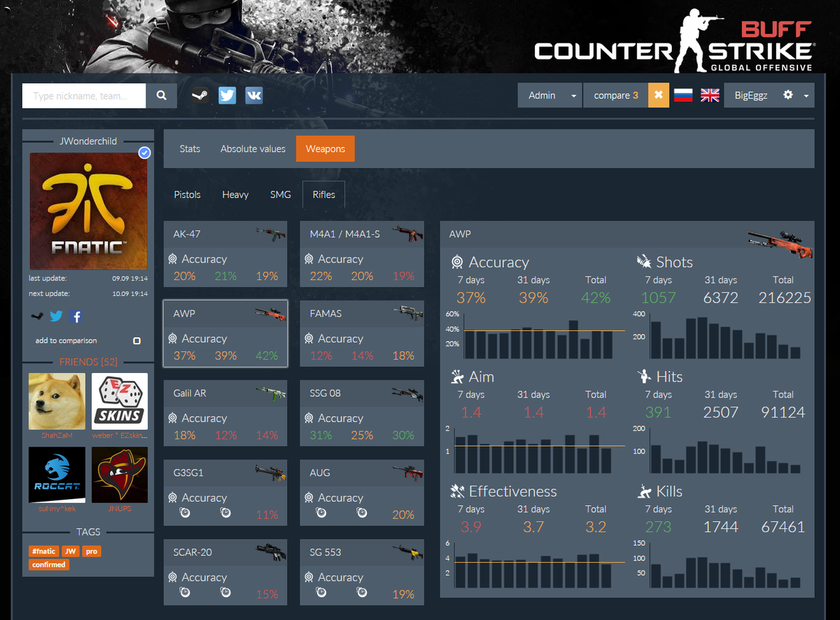Open JWonderchild's Twitter profile icon
This screenshot has width=840, height=620.
(57, 316)
